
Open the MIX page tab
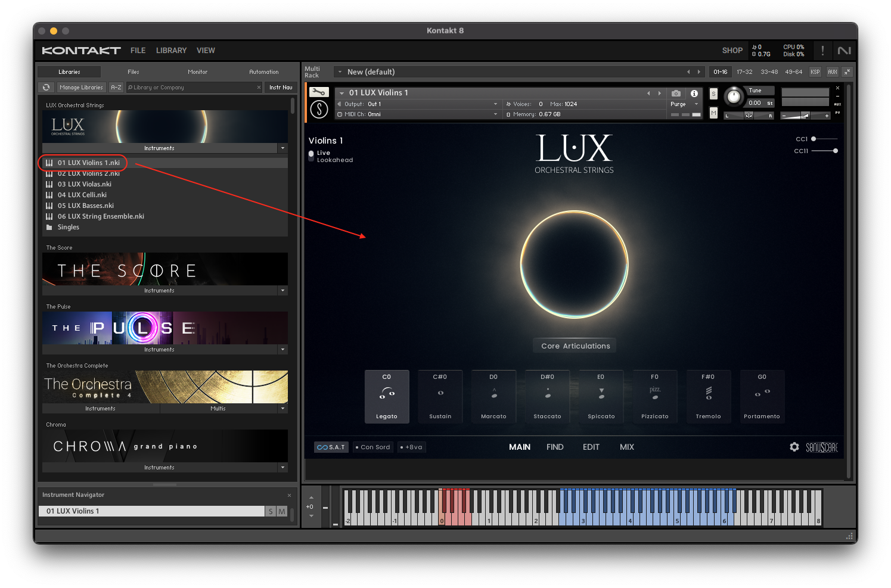626,447
